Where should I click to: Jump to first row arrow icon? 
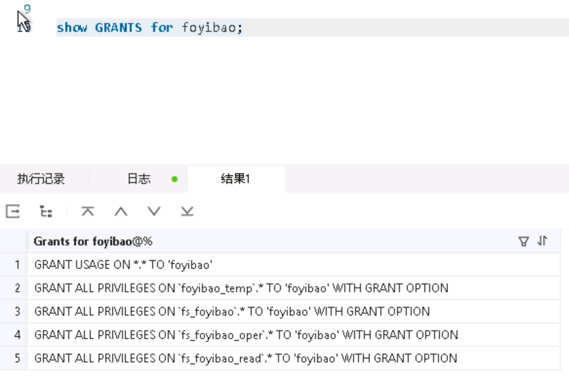87,211
